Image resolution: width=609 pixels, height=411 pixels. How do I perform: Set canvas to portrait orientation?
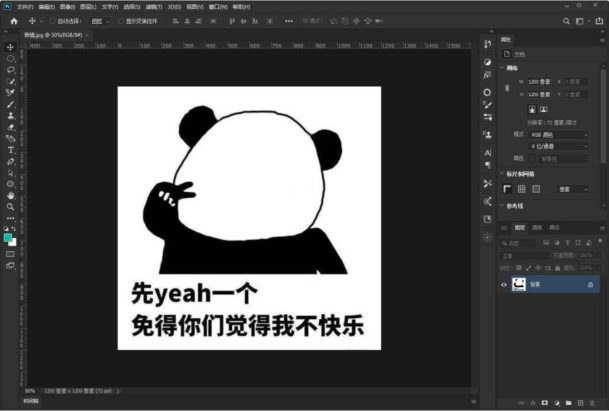click(532, 109)
